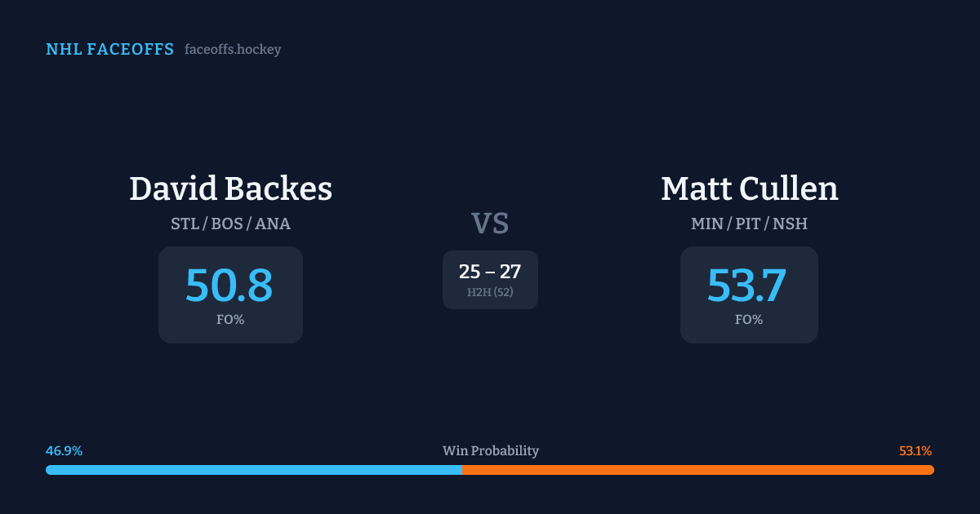The height and width of the screenshot is (514, 980).
Task: Click the orange segment of the probability bar
Action: click(698, 470)
